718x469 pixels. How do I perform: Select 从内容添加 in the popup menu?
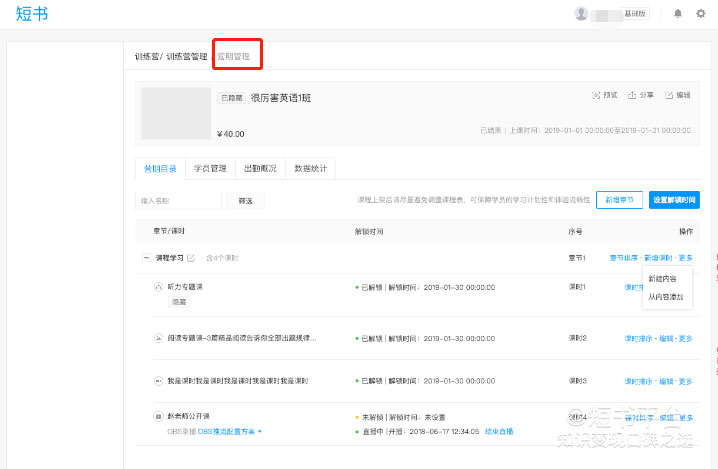pyautogui.click(x=666, y=297)
